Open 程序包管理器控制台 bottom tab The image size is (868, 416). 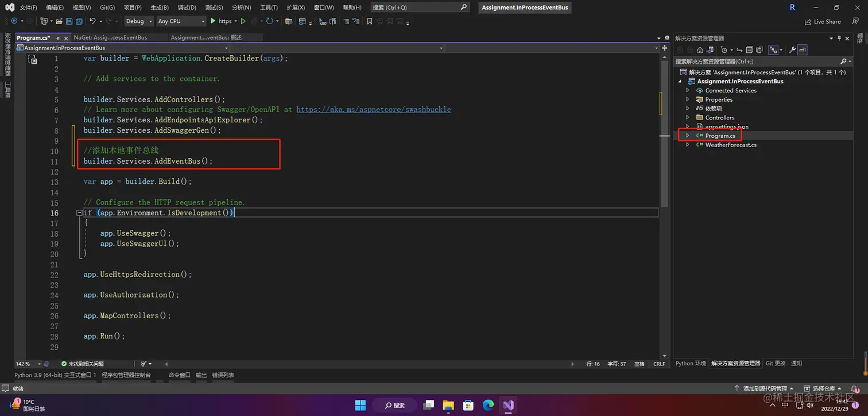126,375
